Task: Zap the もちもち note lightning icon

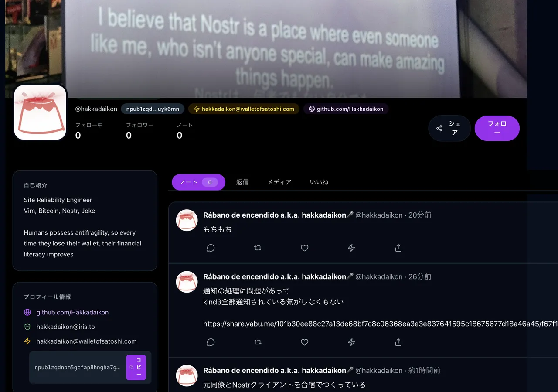Action: [351, 248]
